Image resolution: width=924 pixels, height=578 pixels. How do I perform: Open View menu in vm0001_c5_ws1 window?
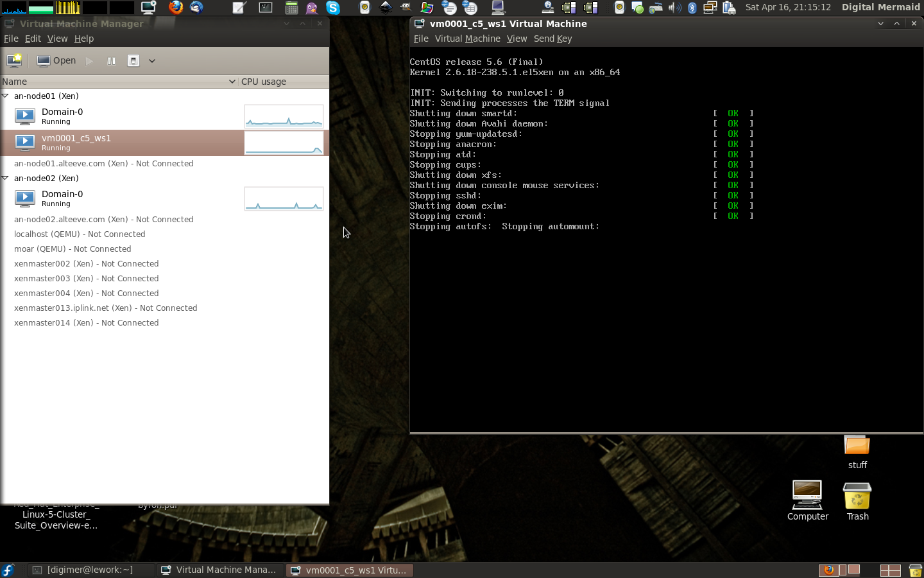point(517,39)
